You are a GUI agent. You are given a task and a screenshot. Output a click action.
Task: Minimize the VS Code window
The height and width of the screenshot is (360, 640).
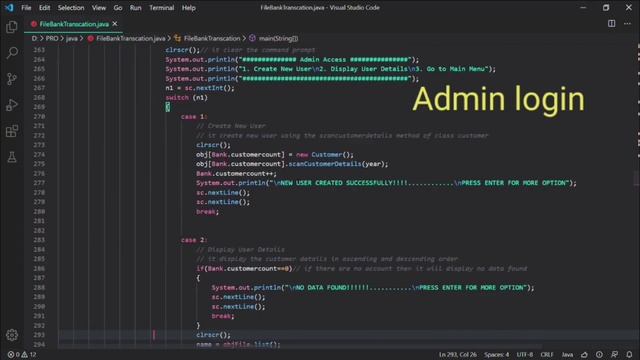tap(583, 7)
